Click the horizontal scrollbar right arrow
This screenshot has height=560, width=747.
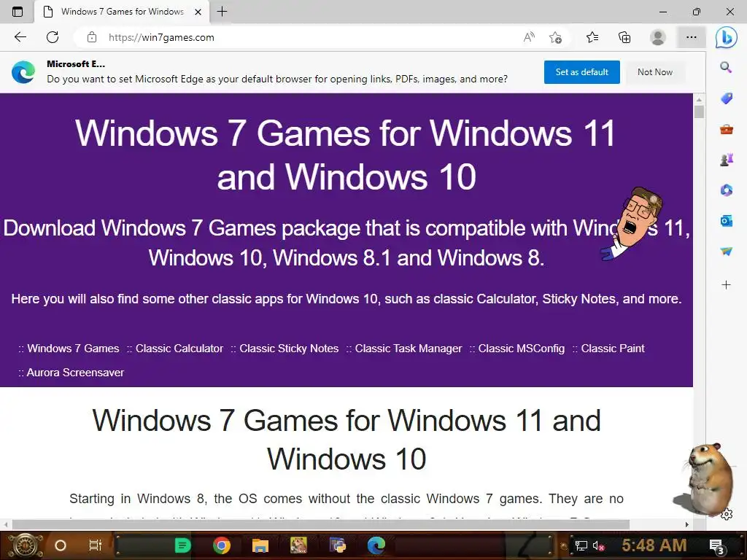point(687,524)
